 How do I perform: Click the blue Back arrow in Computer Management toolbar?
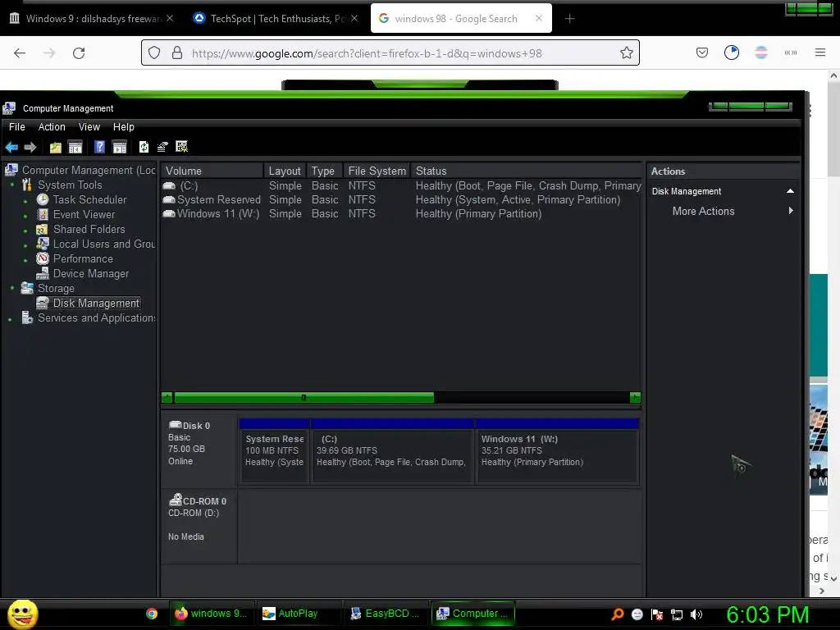click(11, 147)
